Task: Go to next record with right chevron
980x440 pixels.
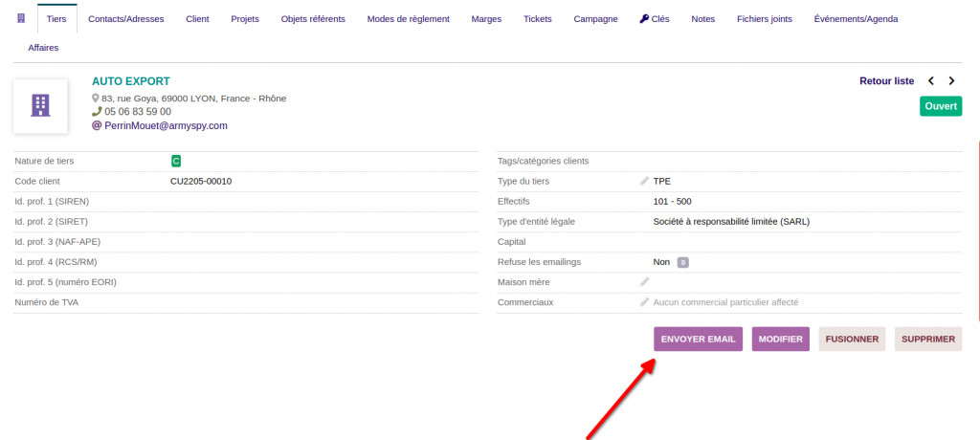Action: 951,81
